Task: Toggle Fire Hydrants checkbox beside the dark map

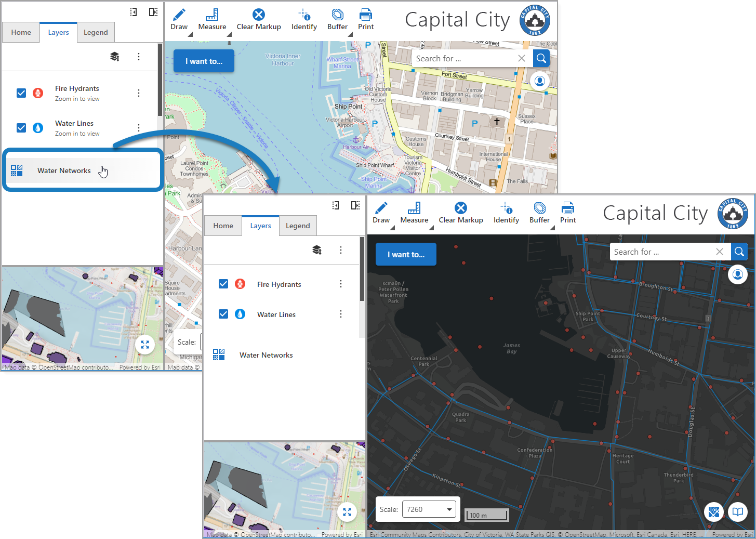Action: pos(223,284)
